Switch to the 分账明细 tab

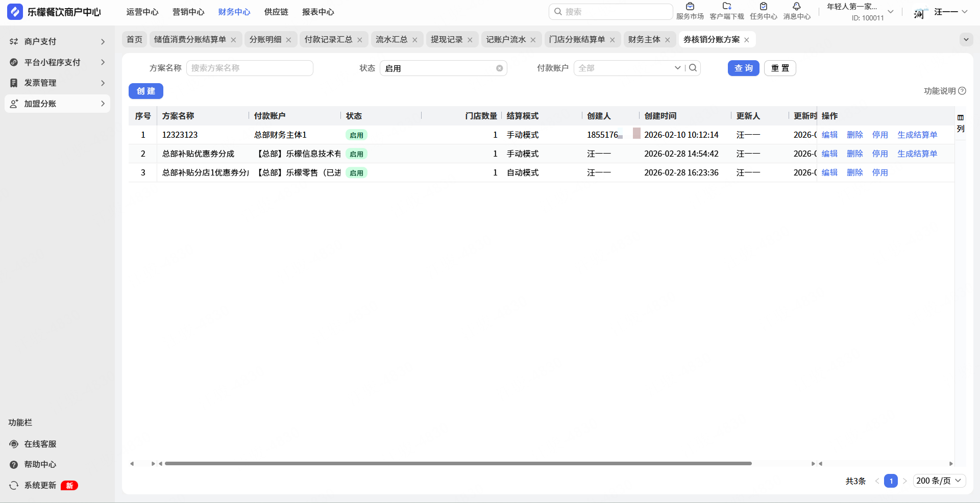tap(265, 39)
